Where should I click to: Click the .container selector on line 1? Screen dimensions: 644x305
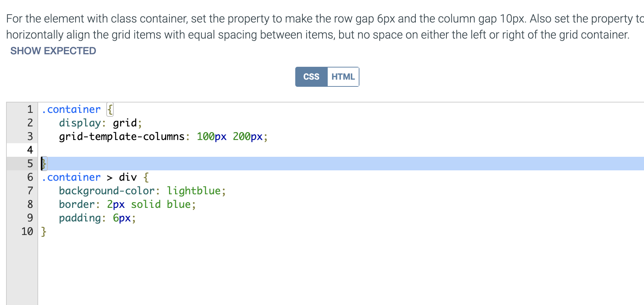point(71,109)
